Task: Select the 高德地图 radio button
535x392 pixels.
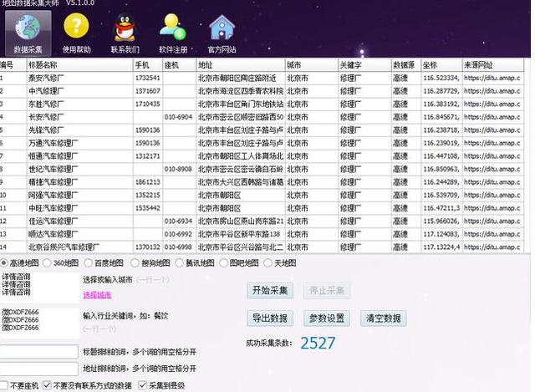Action: tap(4, 263)
